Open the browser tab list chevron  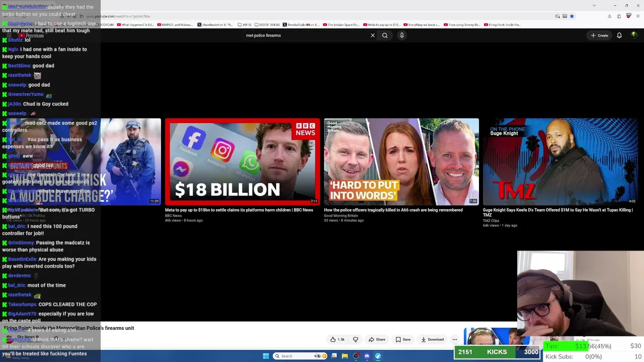tap(594, 5)
